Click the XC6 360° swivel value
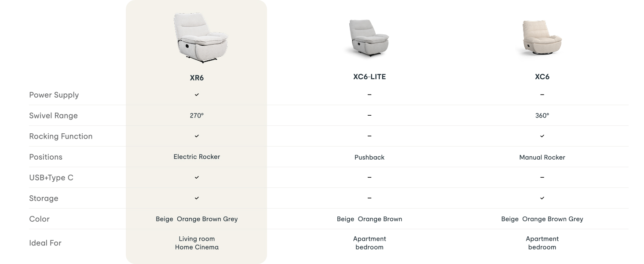The width and height of the screenshot is (644, 264). pyautogui.click(x=542, y=116)
